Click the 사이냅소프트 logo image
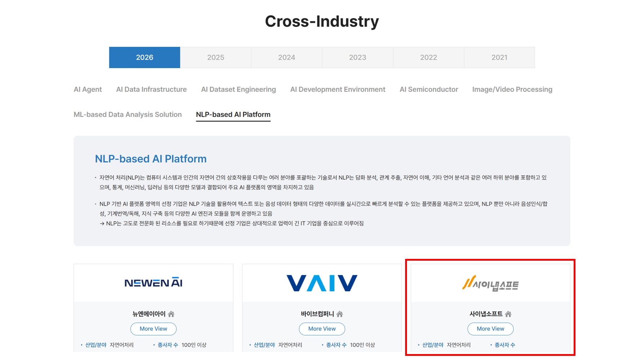Viewport: 644px width, 362px height. coord(490,284)
